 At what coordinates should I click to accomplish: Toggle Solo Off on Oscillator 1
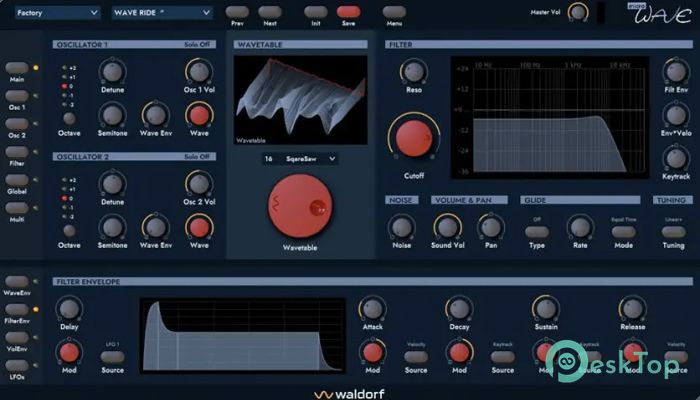[198, 45]
